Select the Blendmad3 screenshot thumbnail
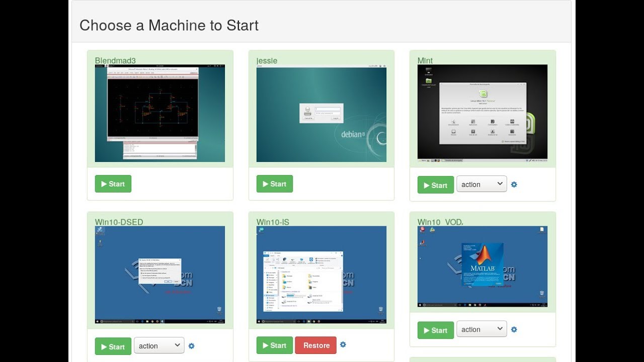Viewport: 644px width, 362px height. (160, 113)
